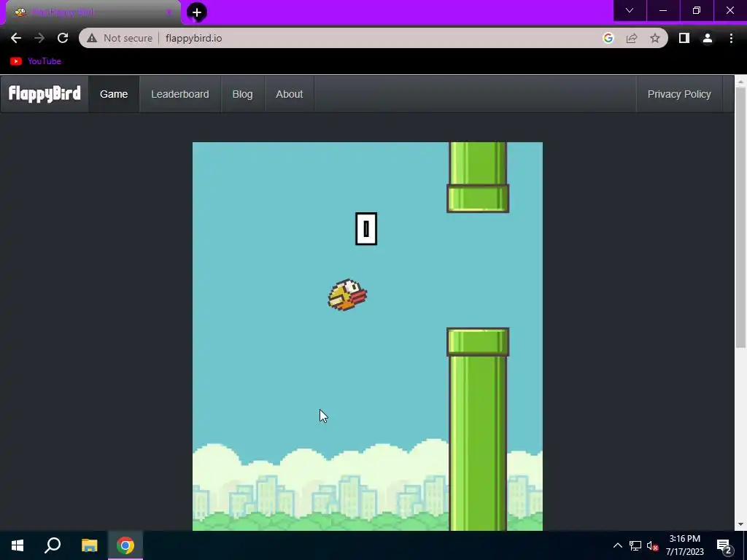Show hidden system tray icons

tap(617, 545)
